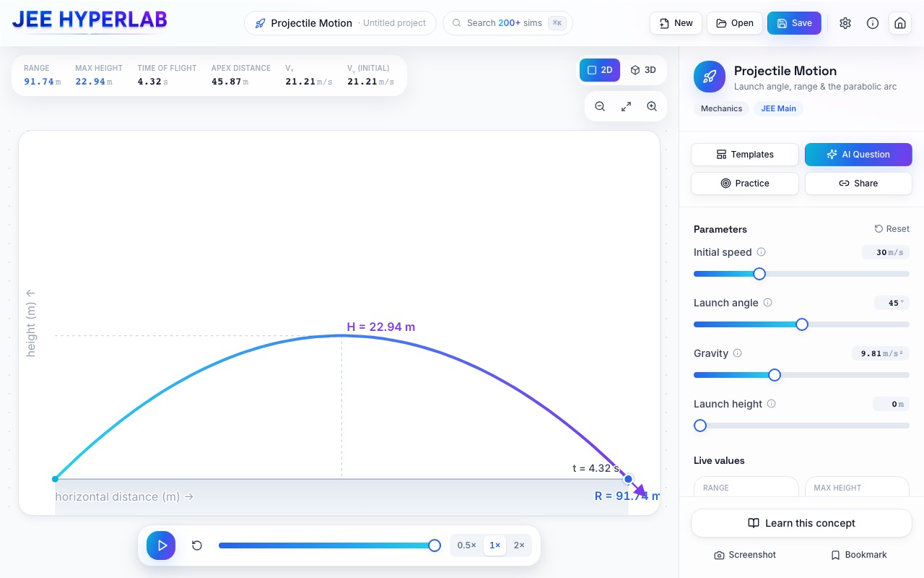The width and height of the screenshot is (924, 578).
Task: Click Learn this concept button
Action: click(801, 523)
